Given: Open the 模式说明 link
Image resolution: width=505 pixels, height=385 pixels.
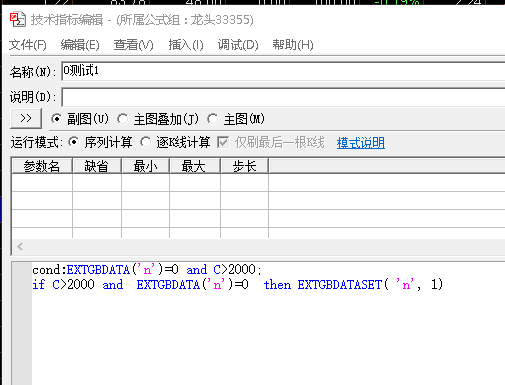Looking at the screenshot, I should point(361,143).
